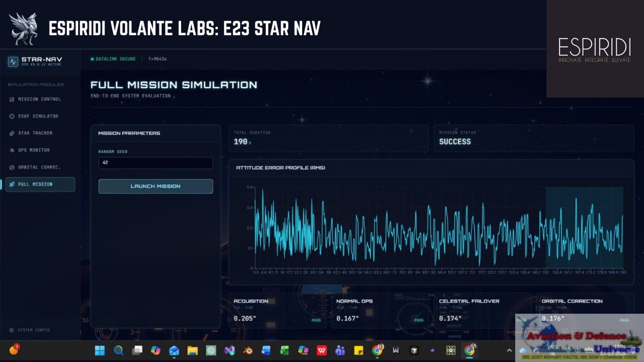Viewport: 644px width, 362px height.
Task: Open Microsoft Teams from taskbar
Action: pyautogui.click(x=340, y=351)
